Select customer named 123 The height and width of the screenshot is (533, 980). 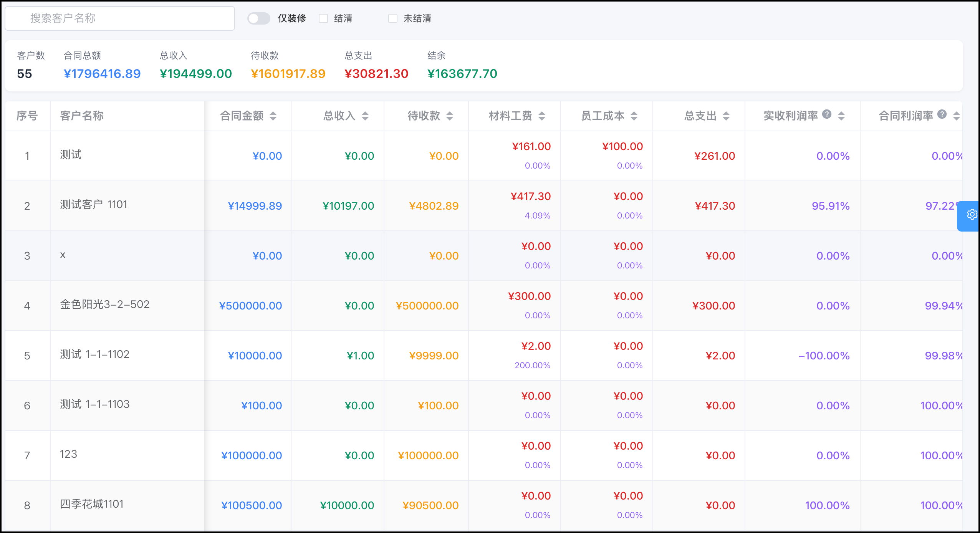pos(68,454)
